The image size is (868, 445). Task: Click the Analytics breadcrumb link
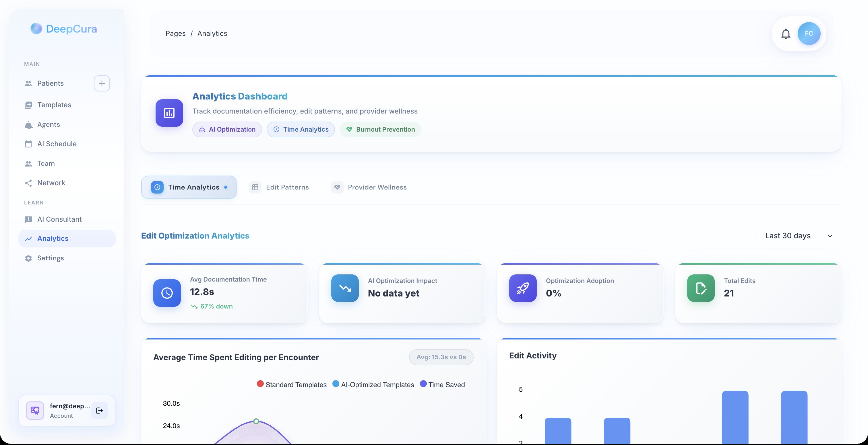212,34
